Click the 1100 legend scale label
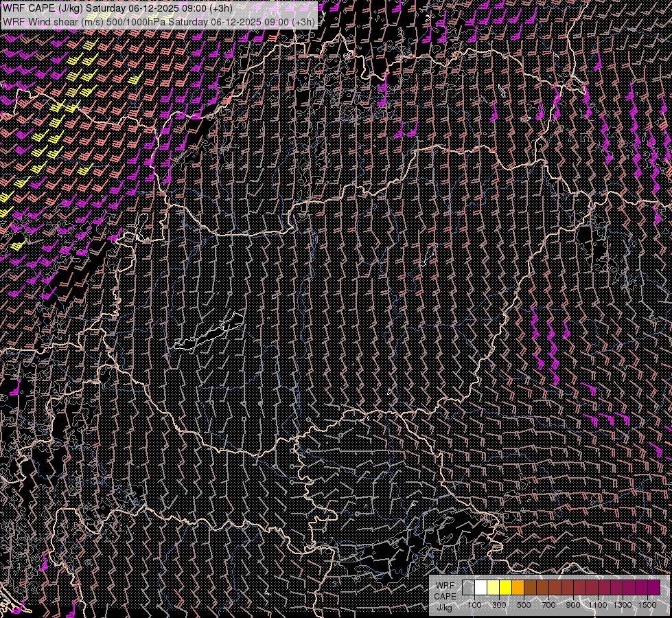This screenshot has width=672, height=618. click(598, 605)
